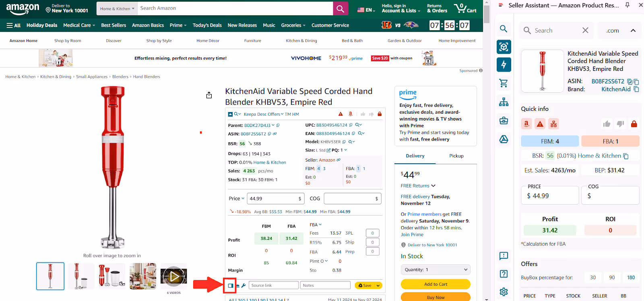The image size is (644, 301).
Task: Open Best Sellers in Amazon nav
Action: click(114, 25)
